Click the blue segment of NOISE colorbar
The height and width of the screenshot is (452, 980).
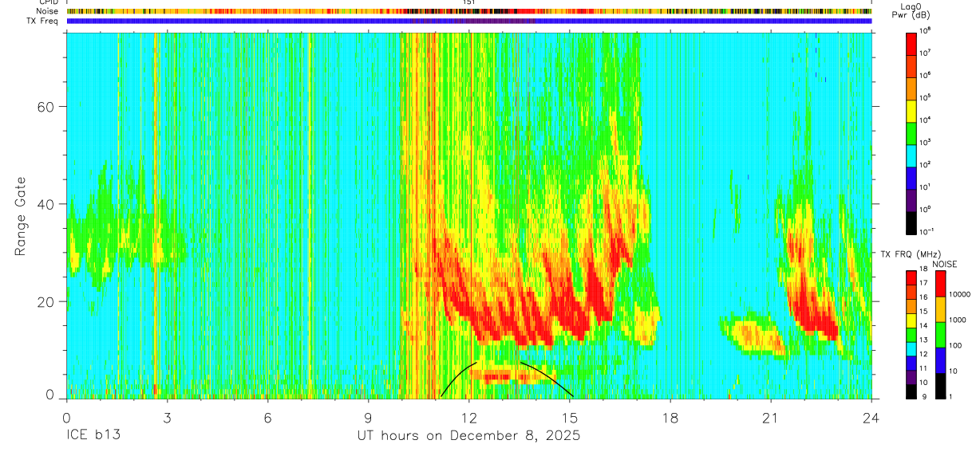940,360
